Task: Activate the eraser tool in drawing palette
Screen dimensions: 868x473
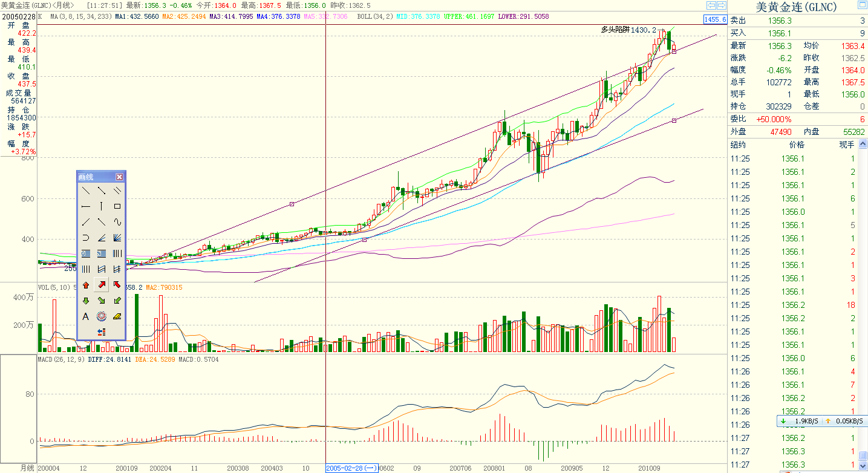Action: coord(117,316)
